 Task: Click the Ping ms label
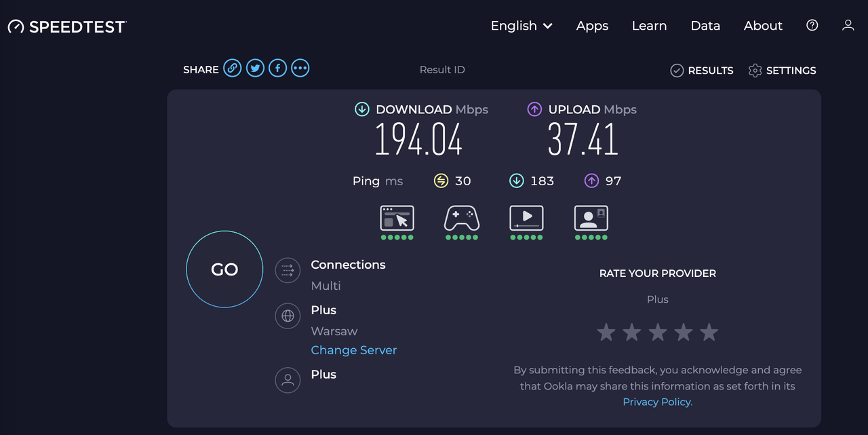tap(378, 181)
